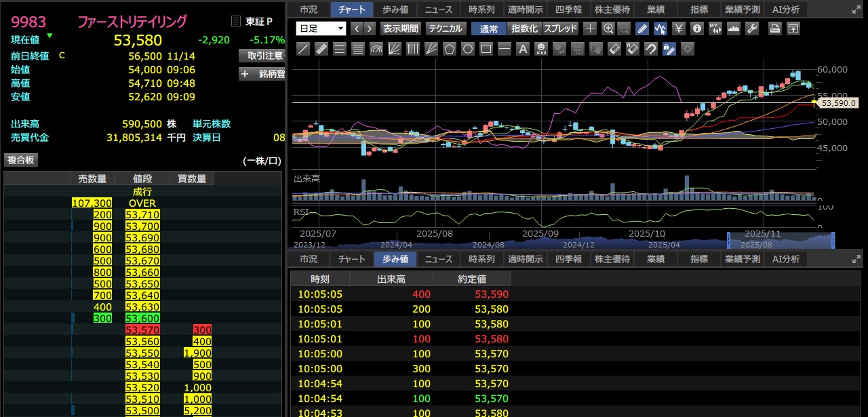
Task: Print the chart with printer icon
Action: (774, 28)
